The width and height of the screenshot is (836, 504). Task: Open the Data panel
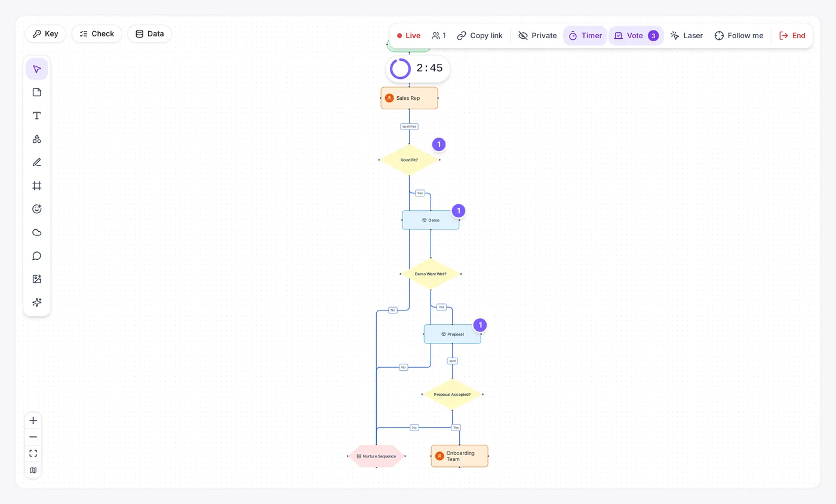(x=150, y=34)
